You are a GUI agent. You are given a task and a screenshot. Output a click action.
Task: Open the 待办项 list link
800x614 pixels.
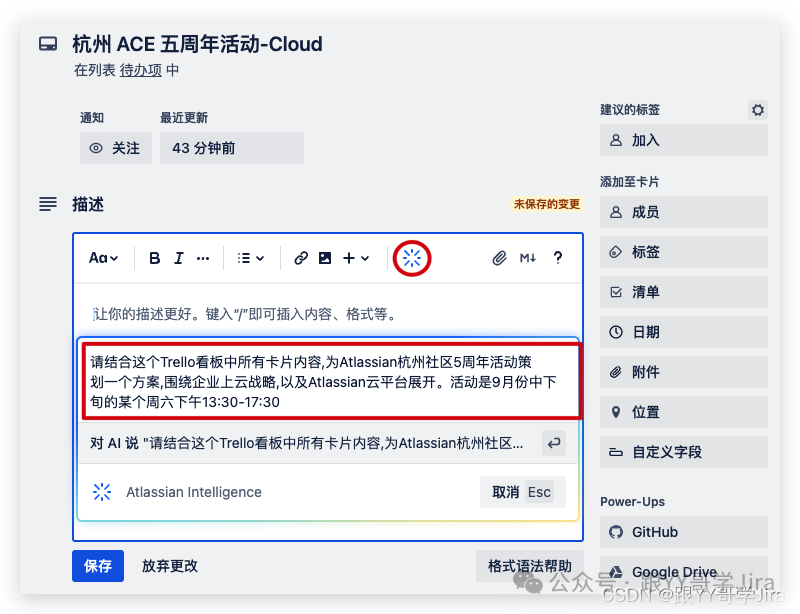coord(141,70)
